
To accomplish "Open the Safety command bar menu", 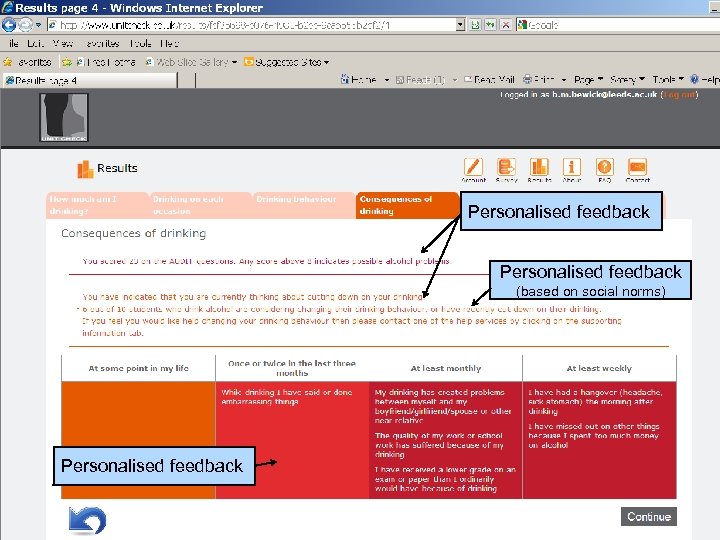I will click(627, 80).
